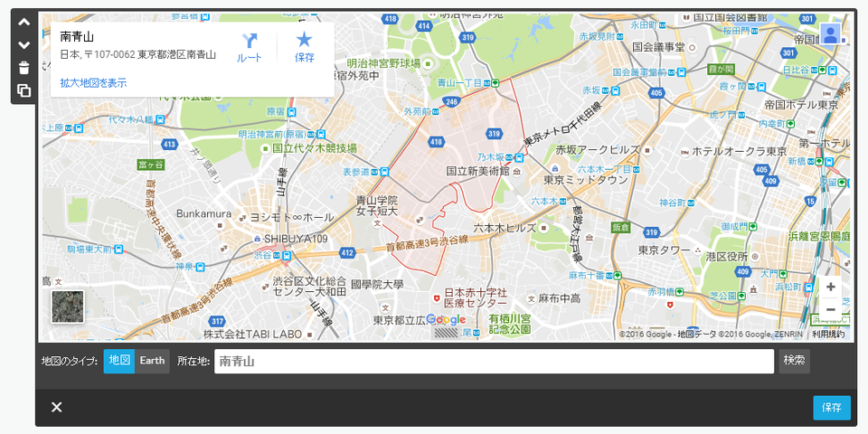The height and width of the screenshot is (434, 868).
Task: Click the Google logo on the map
Action: 446,320
